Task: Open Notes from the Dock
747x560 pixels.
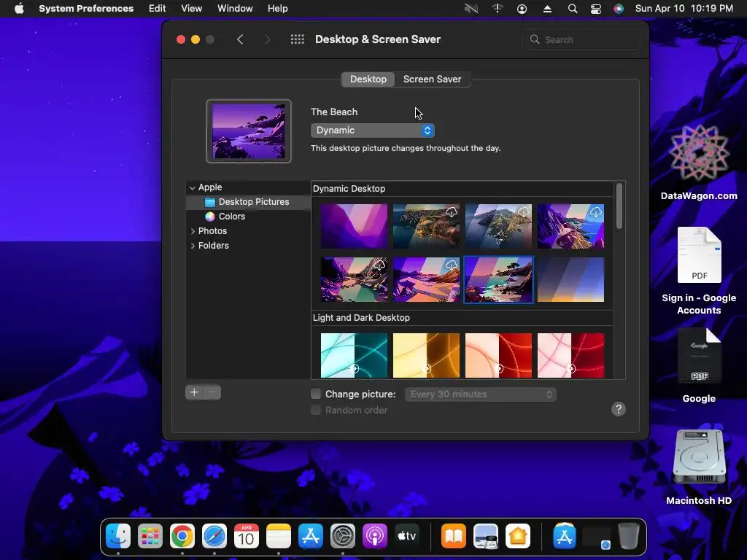Action: [279, 536]
